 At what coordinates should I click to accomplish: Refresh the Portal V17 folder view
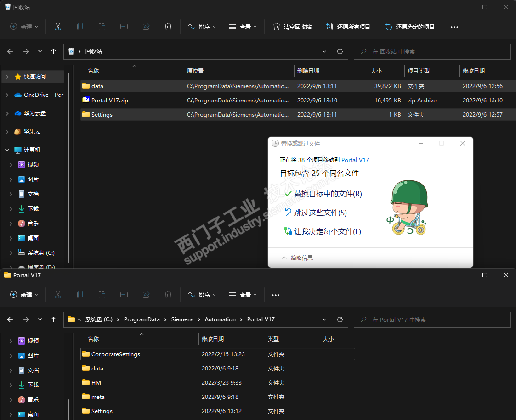(340, 319)
